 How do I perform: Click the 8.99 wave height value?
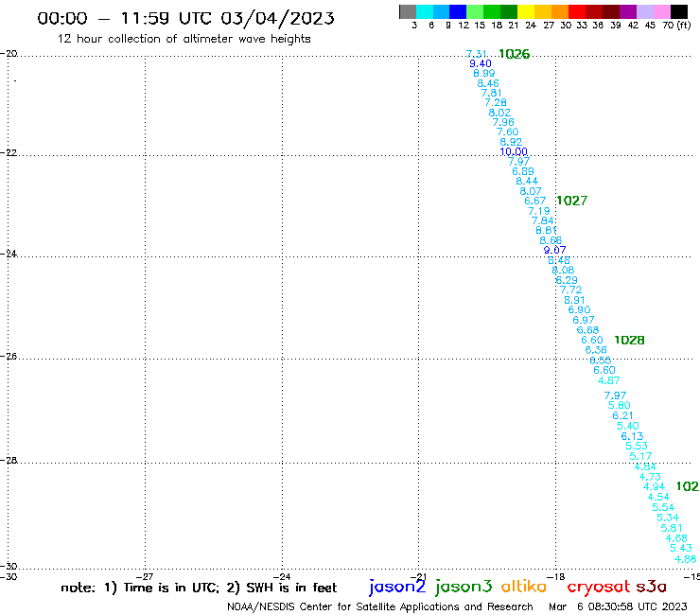click(484, 73)
